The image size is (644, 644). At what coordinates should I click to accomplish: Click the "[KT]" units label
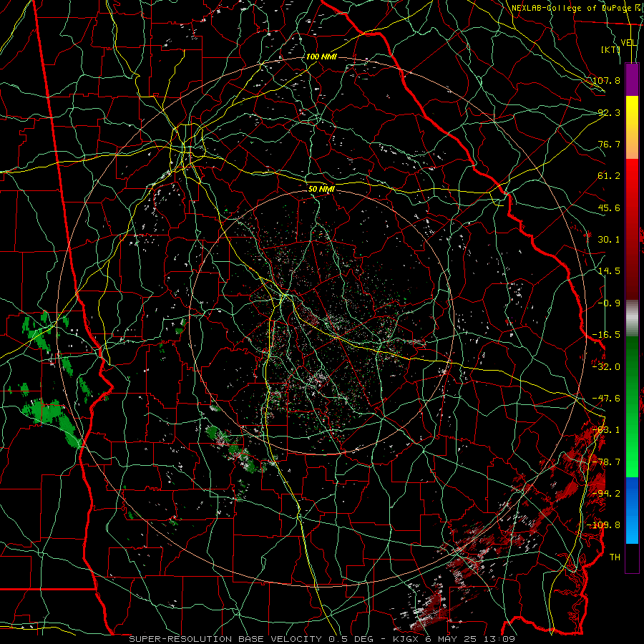click(x=610, y=49)
